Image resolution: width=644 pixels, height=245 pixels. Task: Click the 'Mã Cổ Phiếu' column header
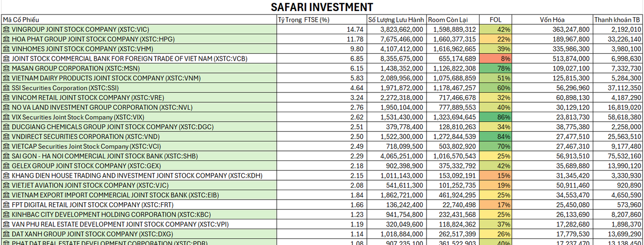tap(139, 20)
